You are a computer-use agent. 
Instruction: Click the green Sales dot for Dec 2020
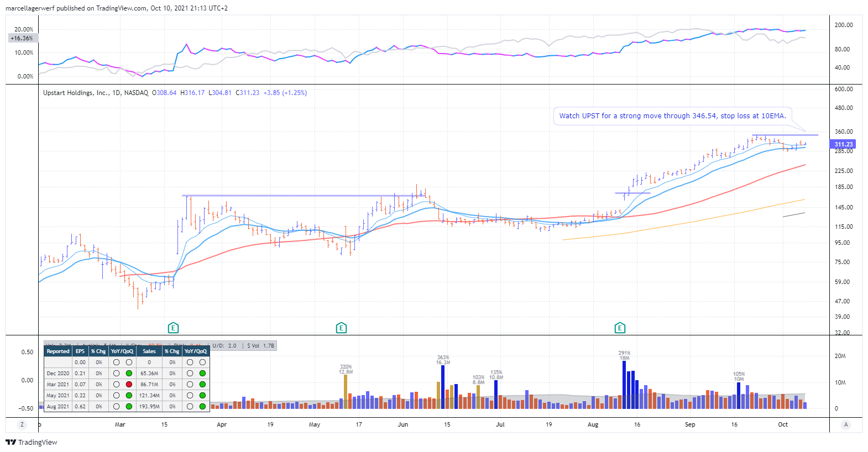click(202, 373)
